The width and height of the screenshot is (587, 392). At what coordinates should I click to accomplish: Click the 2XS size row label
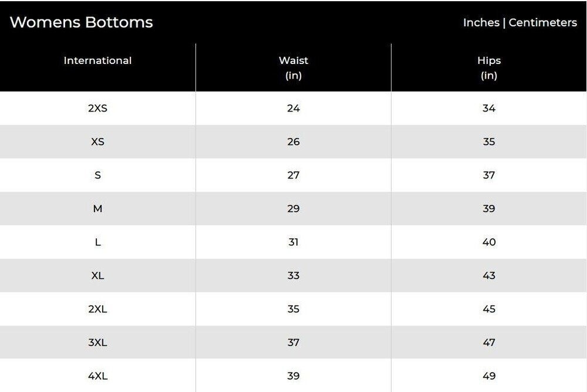tap(97, 108)
